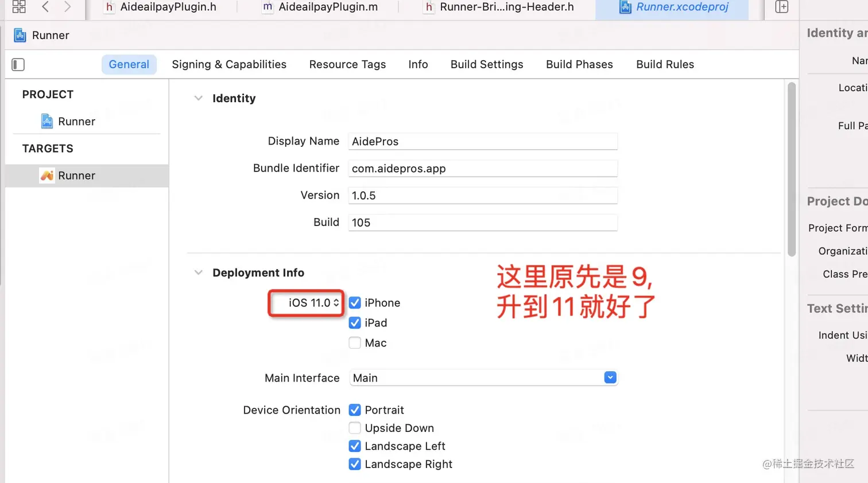Uncheck the iPad device checkbox
The height and width of the screenshot is (483, 868).
[x=355, y=323]
